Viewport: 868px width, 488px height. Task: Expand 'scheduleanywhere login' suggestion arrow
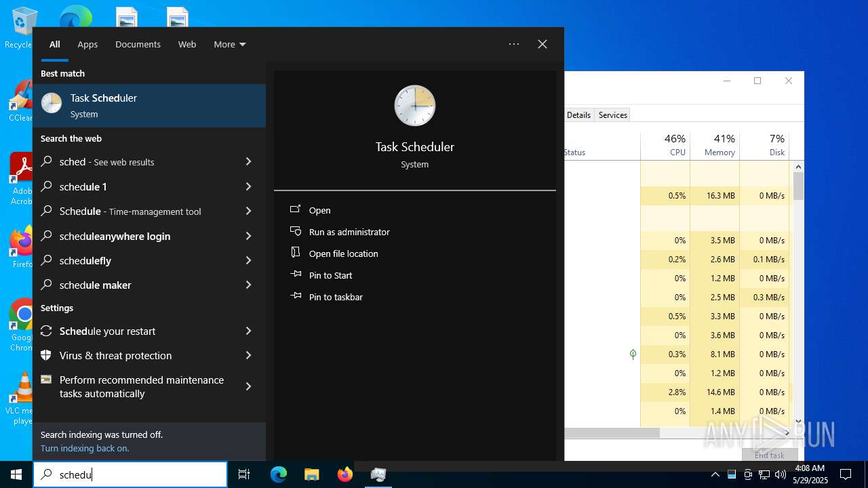tap(248, 236)
